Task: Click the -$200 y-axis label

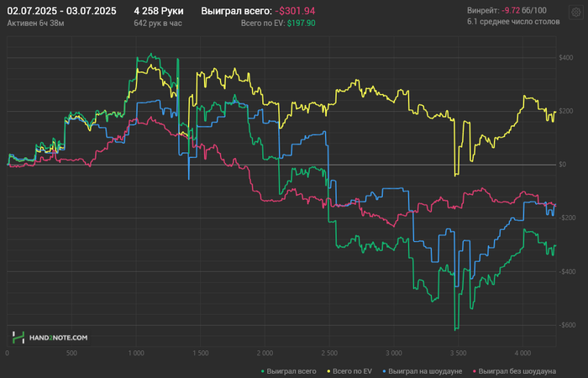Action: pos(567,218)
